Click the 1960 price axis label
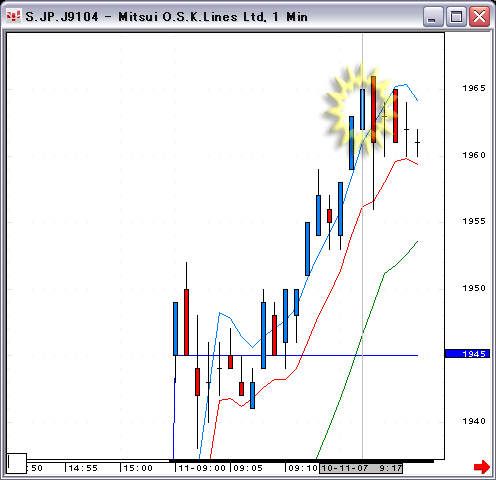This screenshot has height=480, width=496. coord(474,155)
